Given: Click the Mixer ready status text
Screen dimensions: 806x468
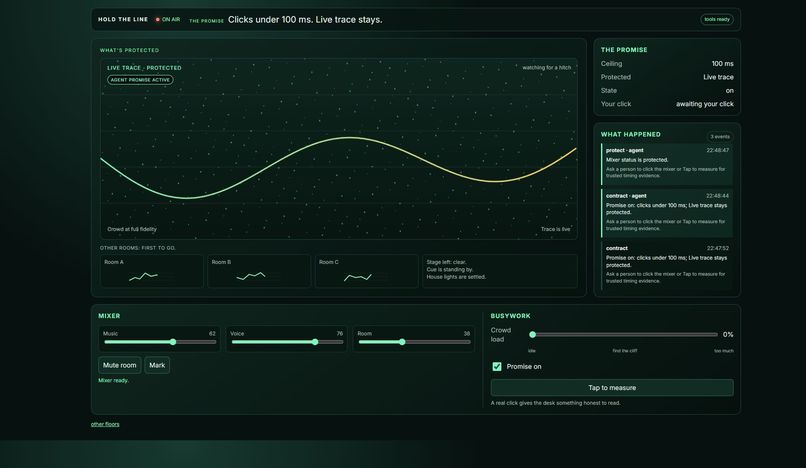Looking at the screenshot, I should click(x=114, y=381).
